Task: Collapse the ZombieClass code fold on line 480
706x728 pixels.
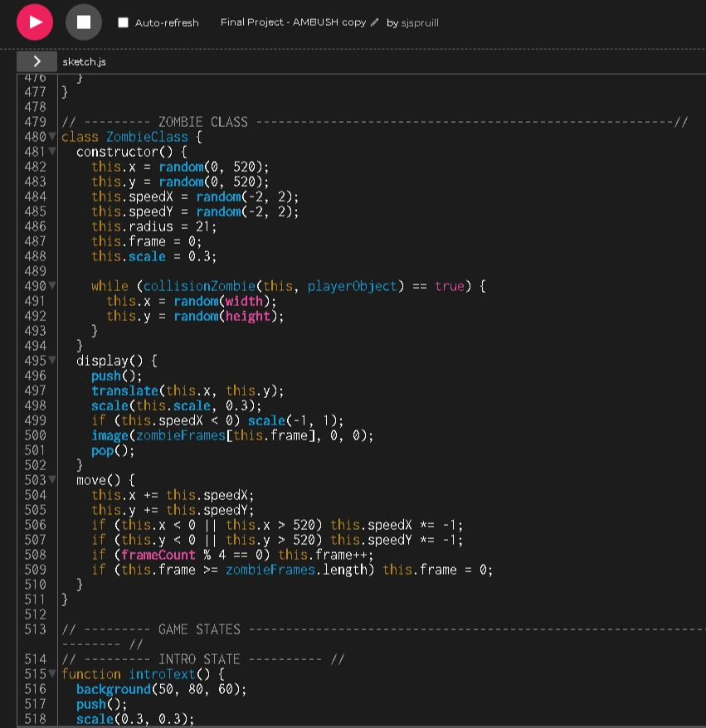Action: (51, 137)
